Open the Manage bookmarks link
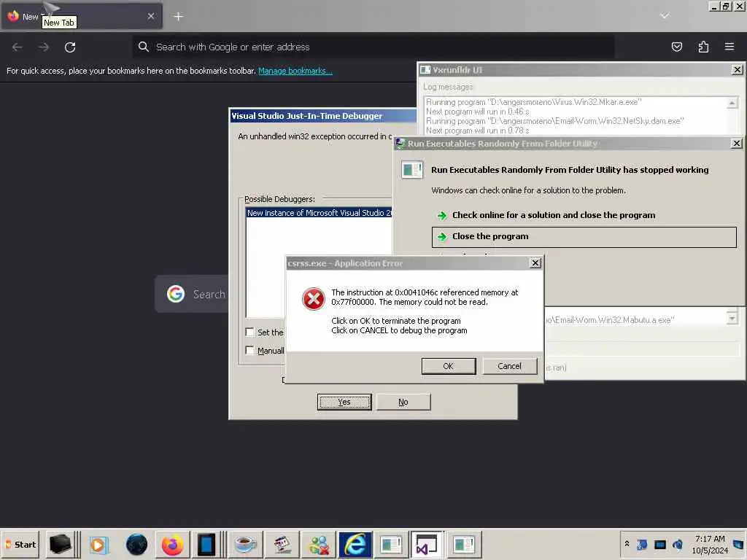This screenshot has width=747, height=560. [295, 71]
